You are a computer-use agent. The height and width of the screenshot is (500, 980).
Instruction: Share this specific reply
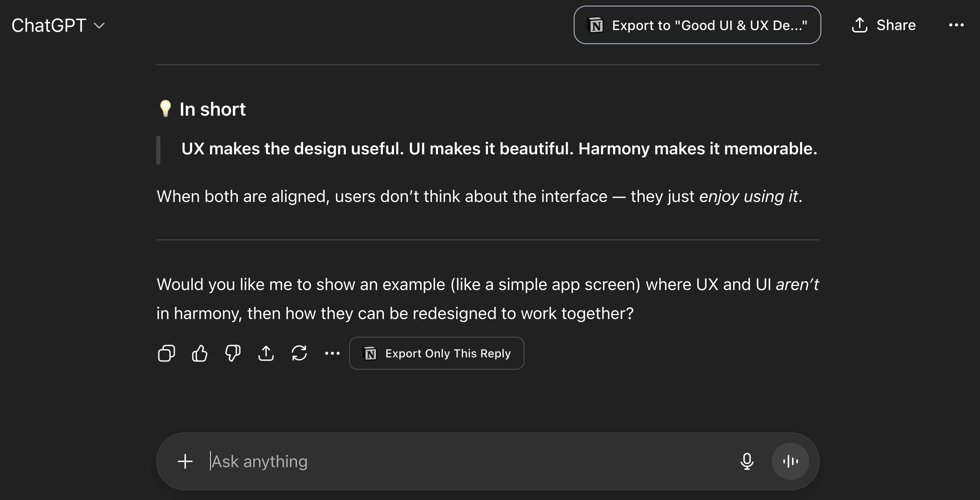pyautogui.click(x=266, y=353)
